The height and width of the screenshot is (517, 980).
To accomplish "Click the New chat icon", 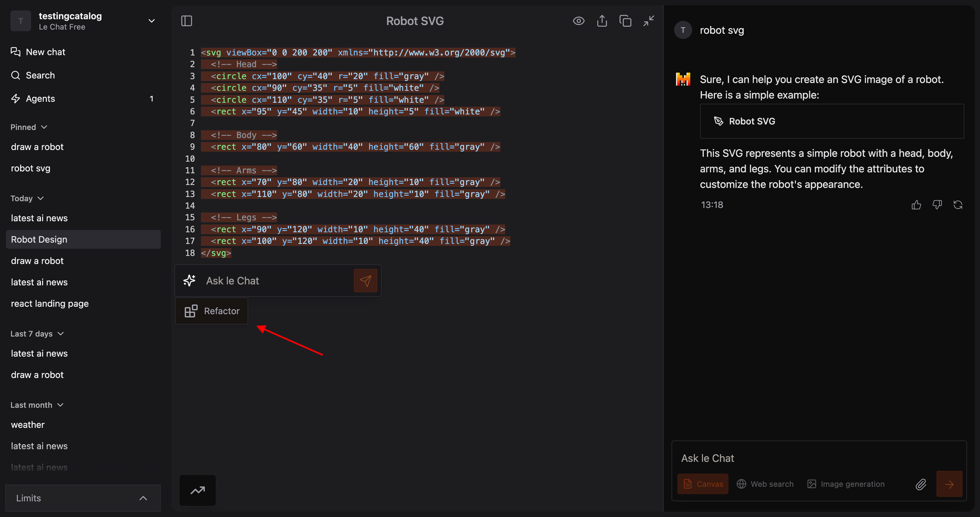I will tap(16, 52).
